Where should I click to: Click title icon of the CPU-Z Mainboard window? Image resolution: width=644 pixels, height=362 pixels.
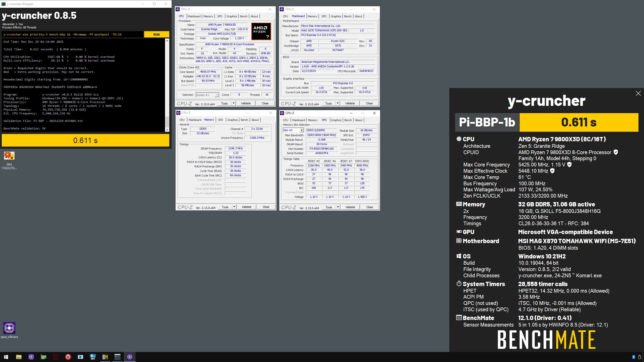[282, 9]
